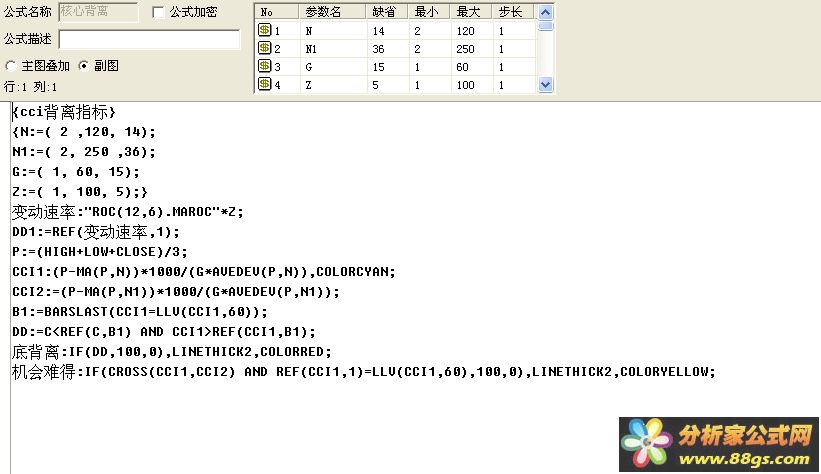Screen dimensions: 821x474
Task: Click the 最小 column header
Action: coord(429,12)
